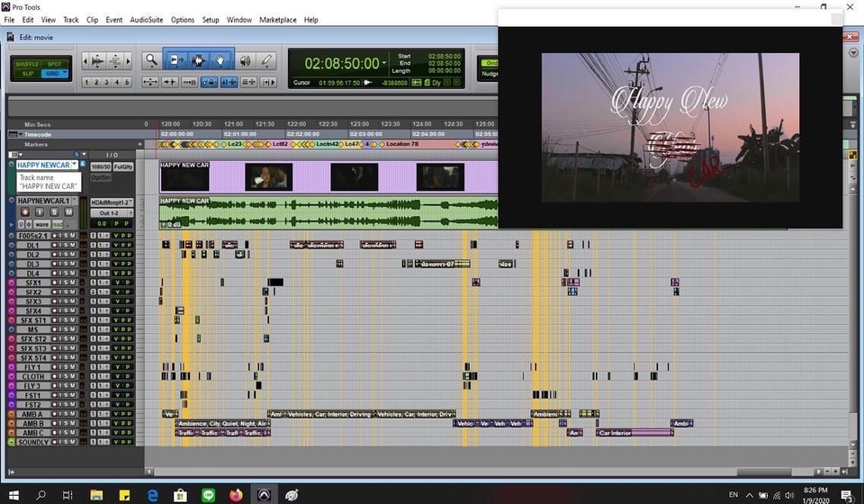Screen dimensions: 864x504
Task: Click the MIDI zoom button
Action: 114,60
